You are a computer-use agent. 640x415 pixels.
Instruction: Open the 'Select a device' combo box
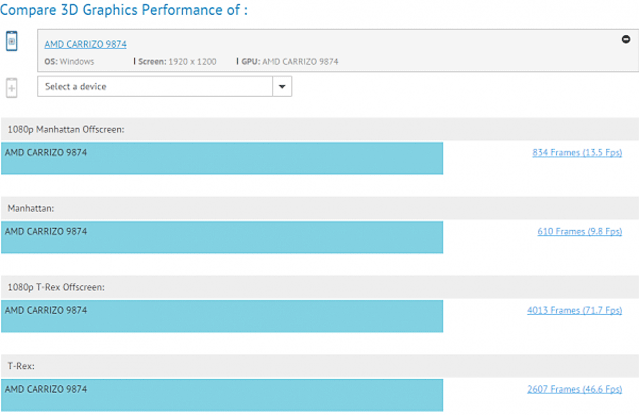[x=156, y=87]
